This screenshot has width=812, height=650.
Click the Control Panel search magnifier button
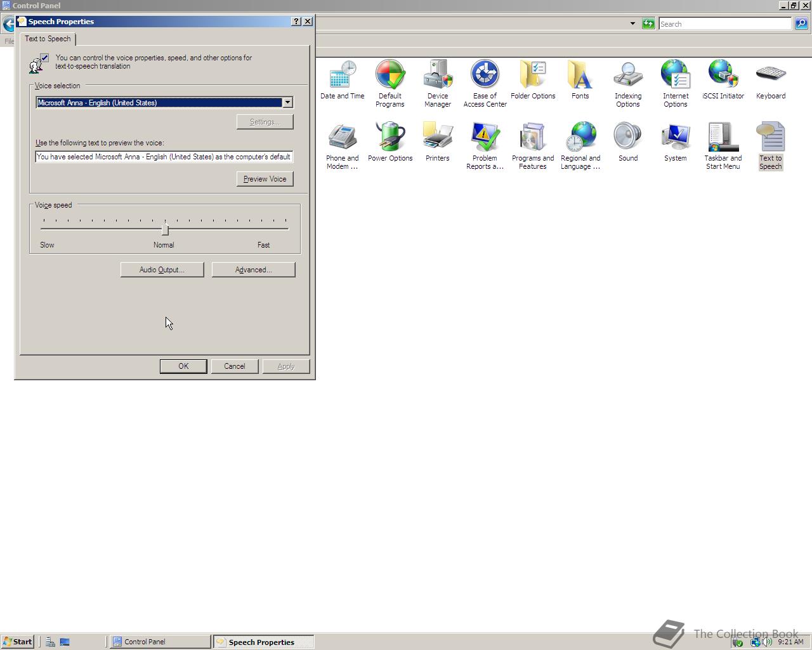click(801, 23)
